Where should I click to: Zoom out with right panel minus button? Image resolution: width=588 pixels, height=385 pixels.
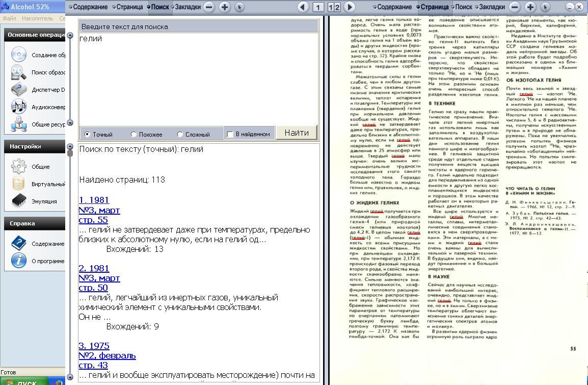coord(515,7)
